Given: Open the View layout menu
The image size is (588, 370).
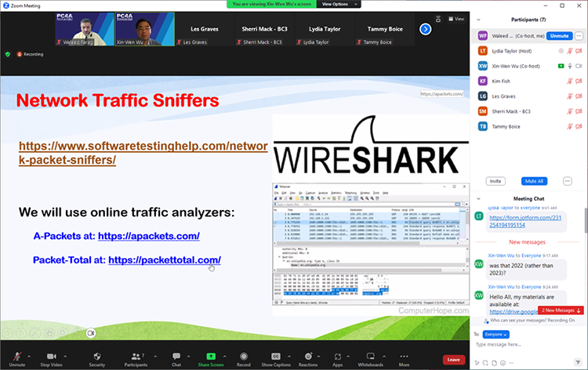Looking at the screenshot, I should [x=456, y=19].
